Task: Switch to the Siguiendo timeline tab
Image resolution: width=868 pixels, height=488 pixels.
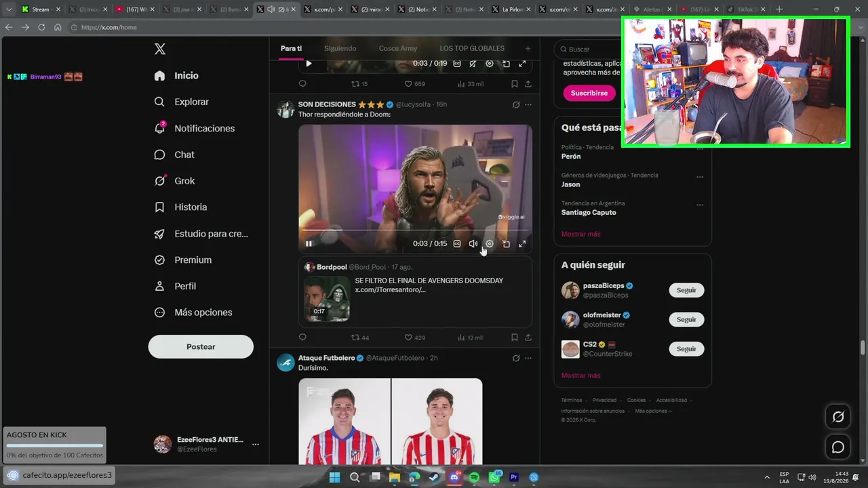Action: coord(340,49)
